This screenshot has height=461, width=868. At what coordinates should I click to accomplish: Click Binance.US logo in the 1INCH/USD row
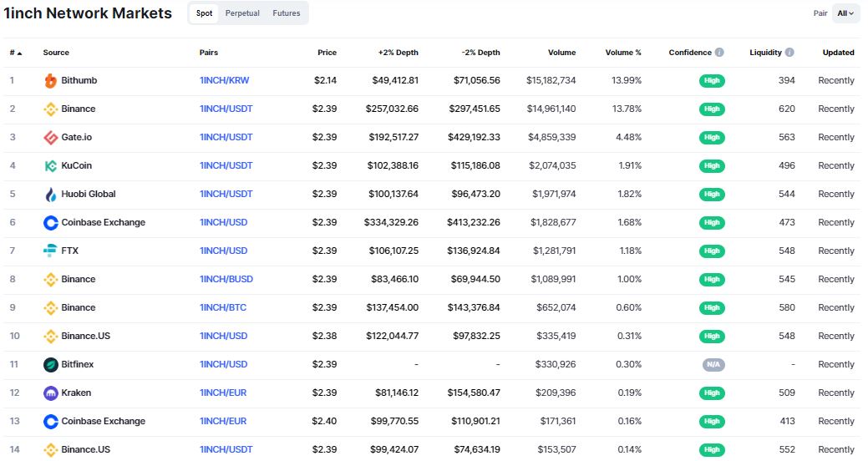pyautogui.click(x=50, y=336)
